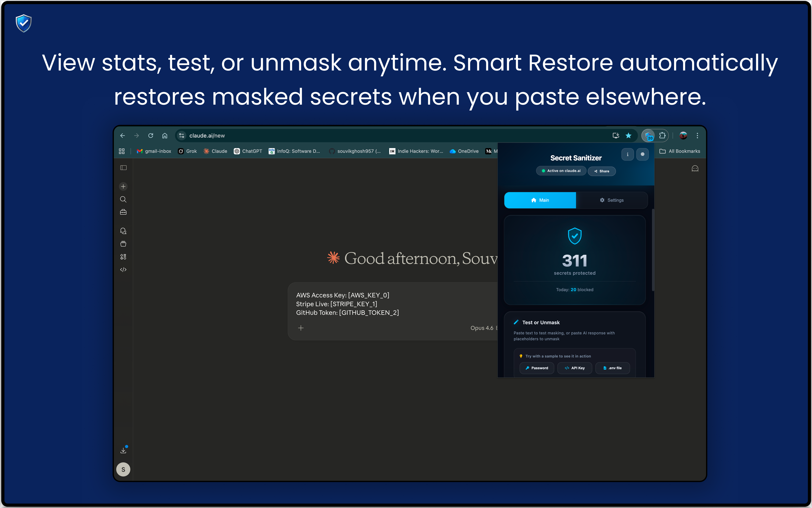Screen dimensions: 812x508
Task: Open the browser home button
Action: 165,135
